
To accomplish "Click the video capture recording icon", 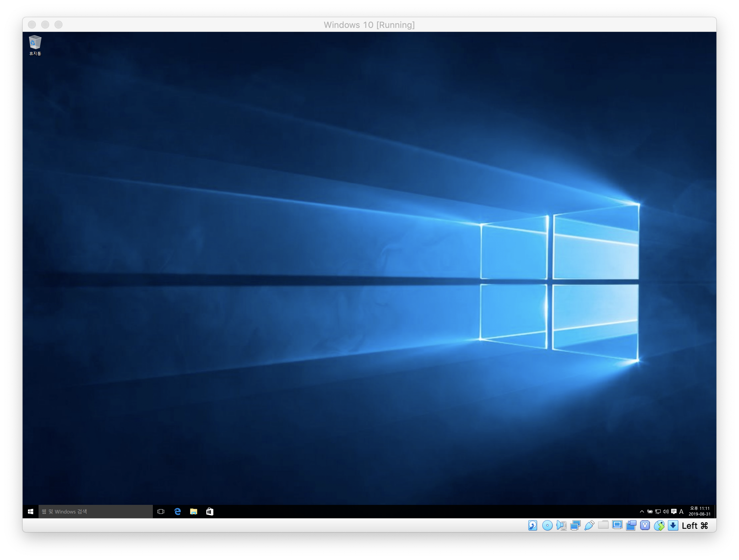I will tap(631, 525).
